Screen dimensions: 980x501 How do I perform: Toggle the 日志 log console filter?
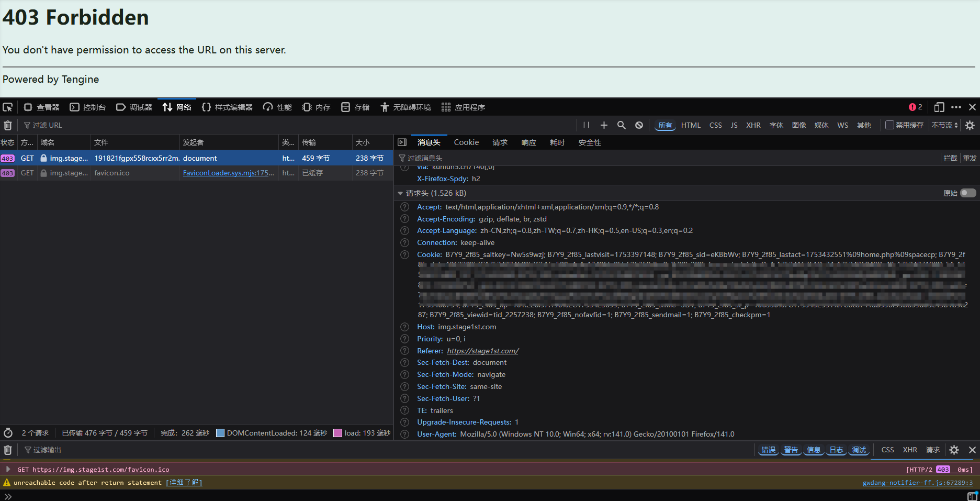coord(836,450)
